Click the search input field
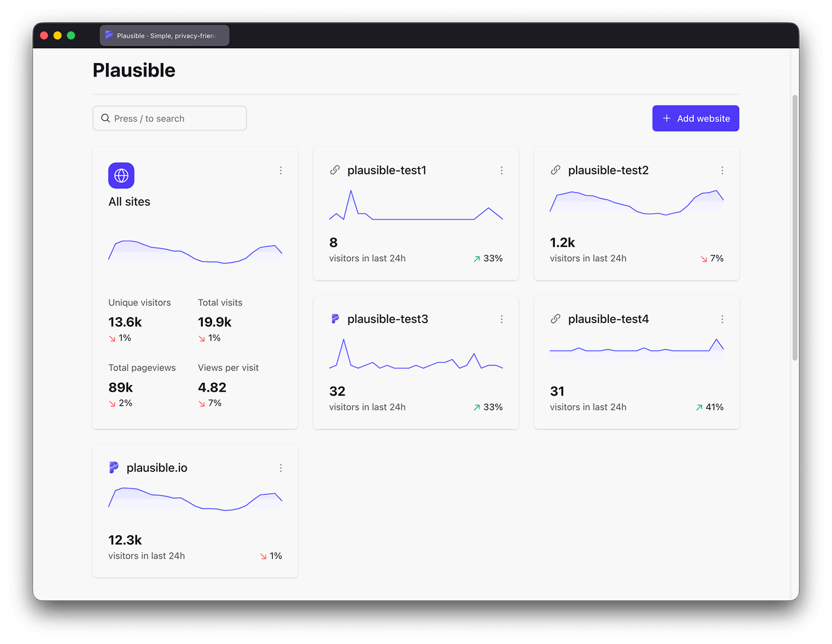Image resolution: width=832 pixels, height=644 pixels. point(169,118)
